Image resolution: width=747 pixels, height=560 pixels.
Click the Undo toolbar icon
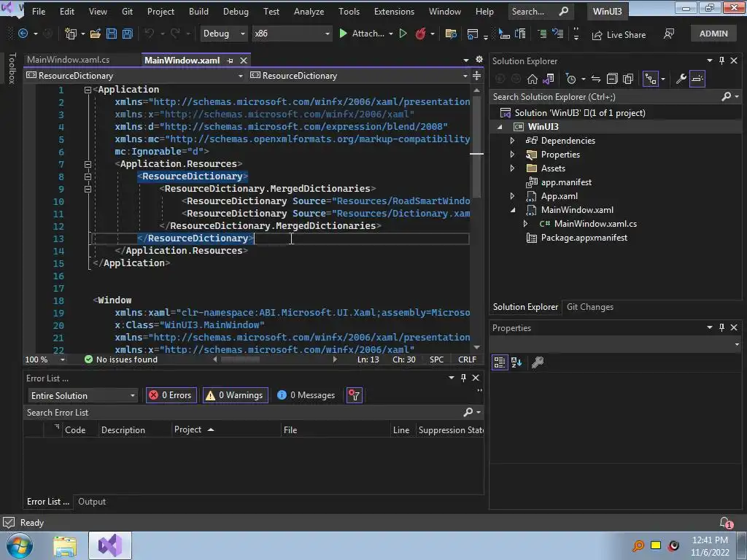point(150,34)
